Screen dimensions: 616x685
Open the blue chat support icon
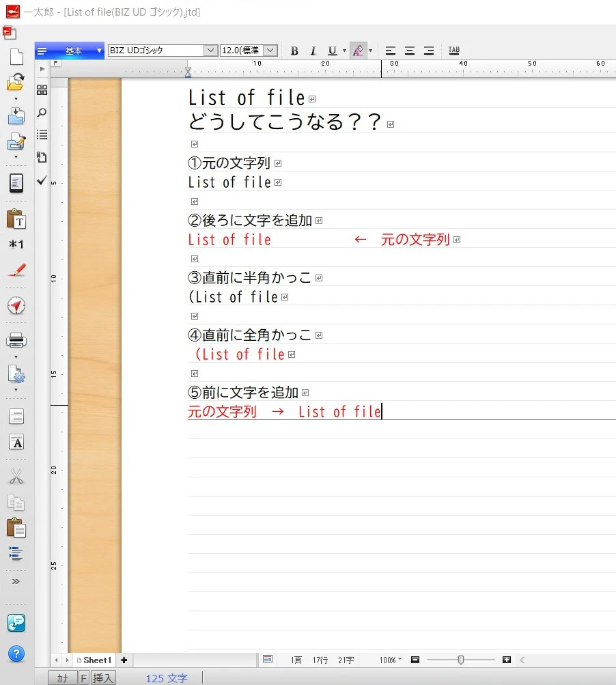tap(16, 623)
